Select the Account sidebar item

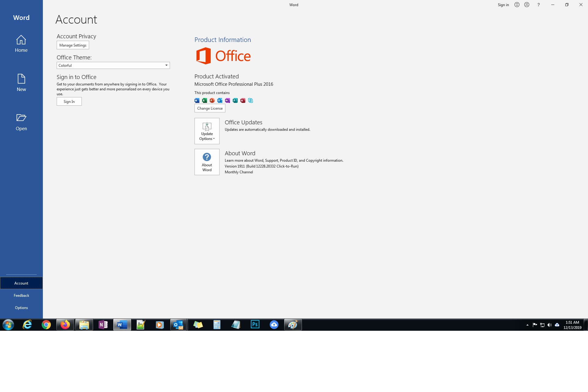click(x=21, y=283)
